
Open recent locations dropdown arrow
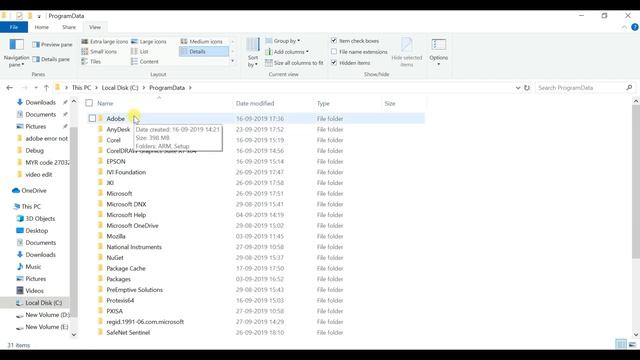point(36,88)
